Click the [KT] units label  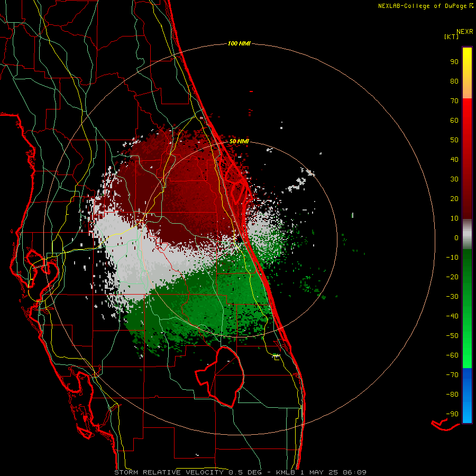[452, 36]
